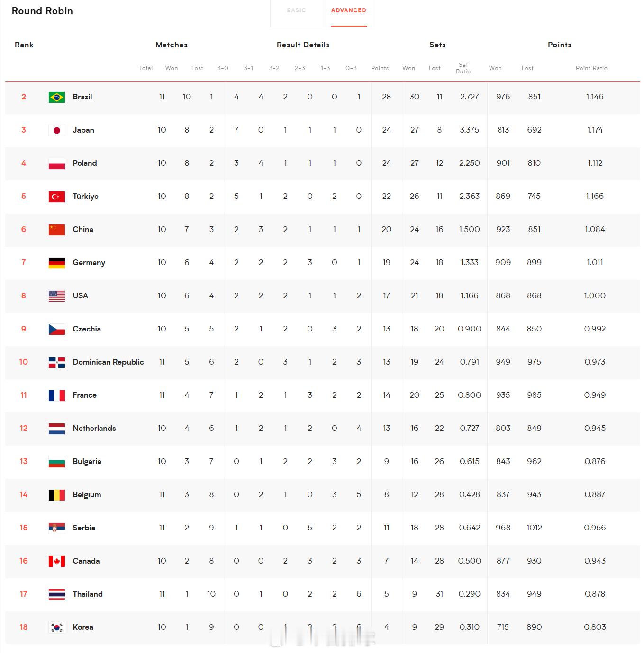Click the Germany flag icon
Viewport: 644px width, 653px height.
[x=57, y=263]
